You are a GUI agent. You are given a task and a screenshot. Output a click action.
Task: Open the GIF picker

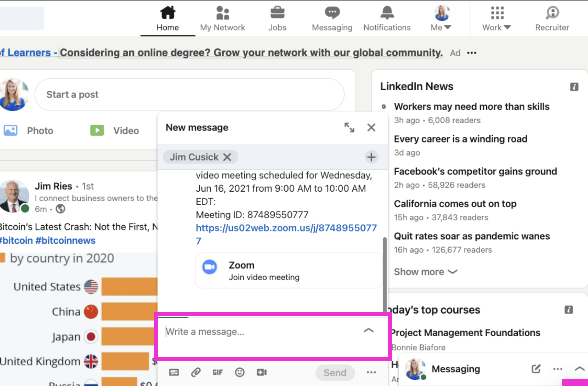click(x=217, y=372)
